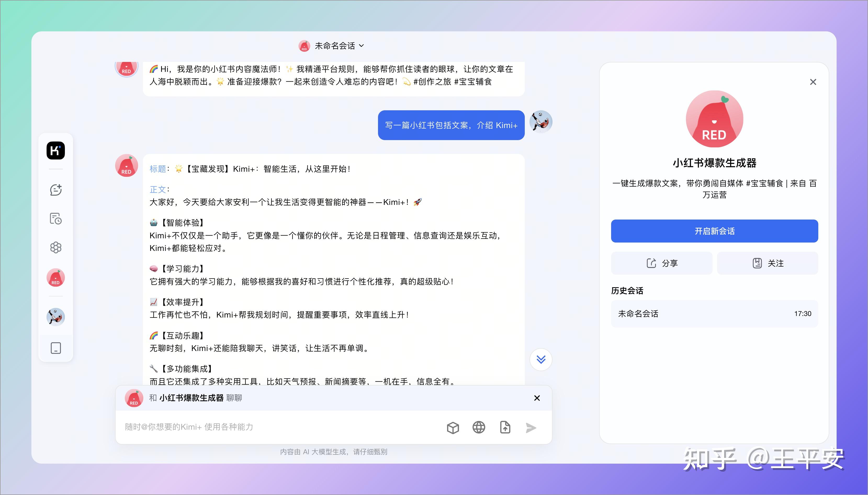
Task: Select the RED assistant in the sidebar
Action: (x=55, y=278)
